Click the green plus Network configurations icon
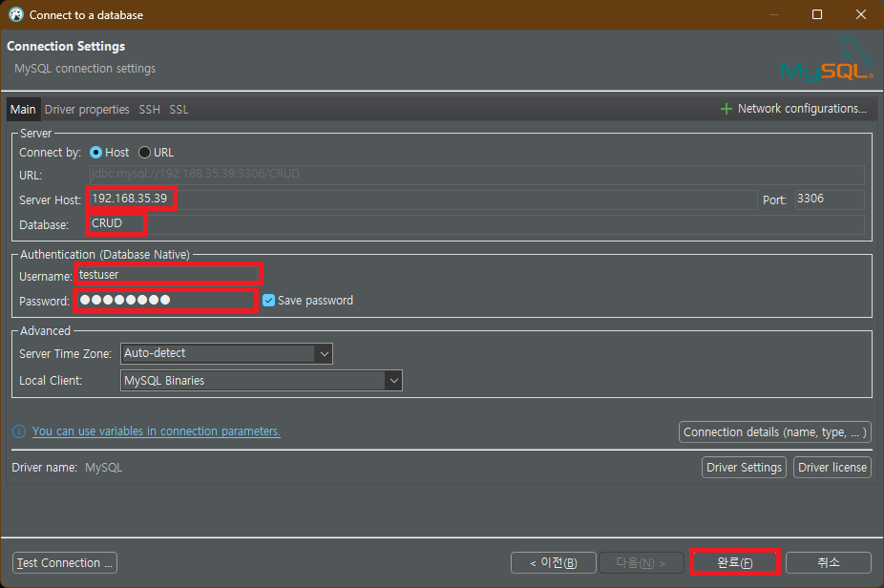The image size is (884, 588). coord(726,109)
